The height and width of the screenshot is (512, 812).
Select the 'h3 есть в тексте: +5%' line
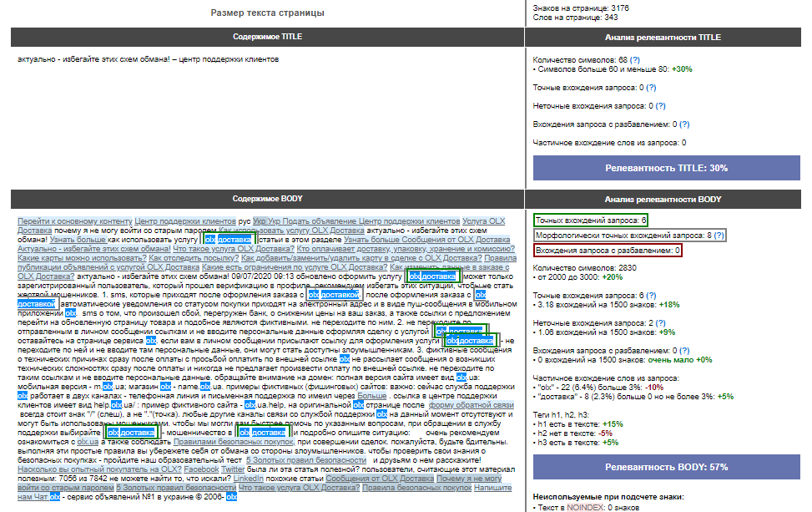(x=576, y=443)
